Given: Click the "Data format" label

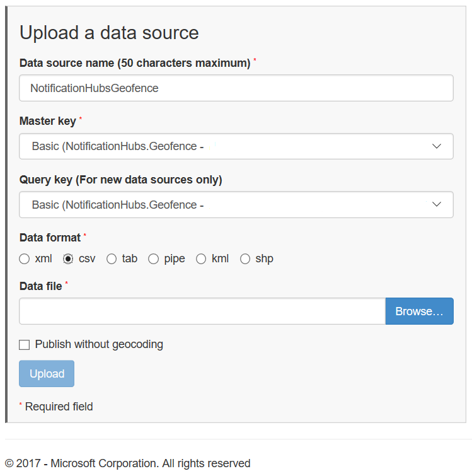Looking at the screenshot, I should coord(50,238).
